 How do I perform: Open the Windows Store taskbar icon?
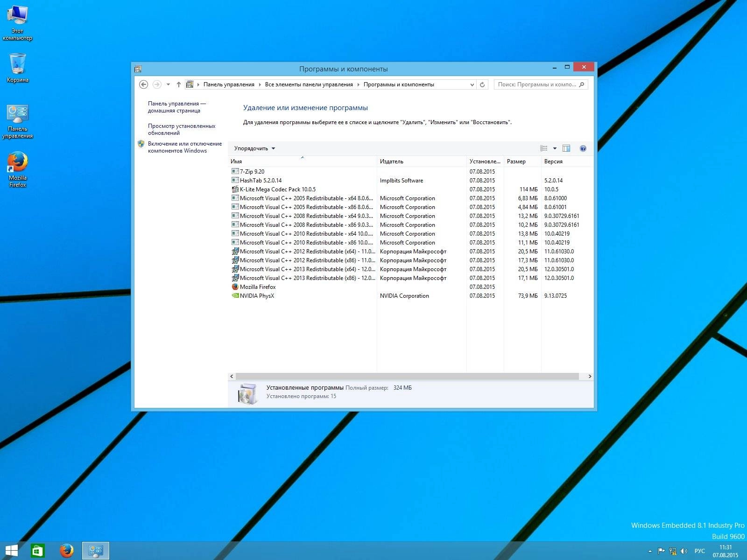[37, 551]
